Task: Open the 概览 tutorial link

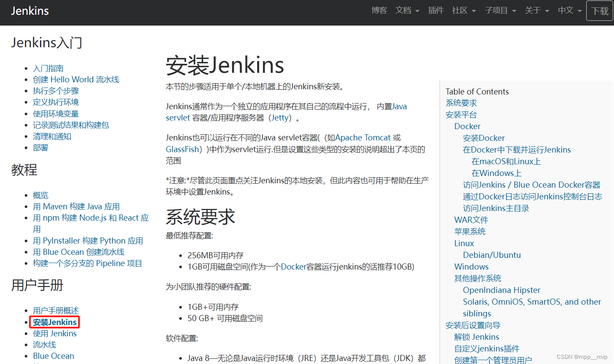Action: coord(41,195)
